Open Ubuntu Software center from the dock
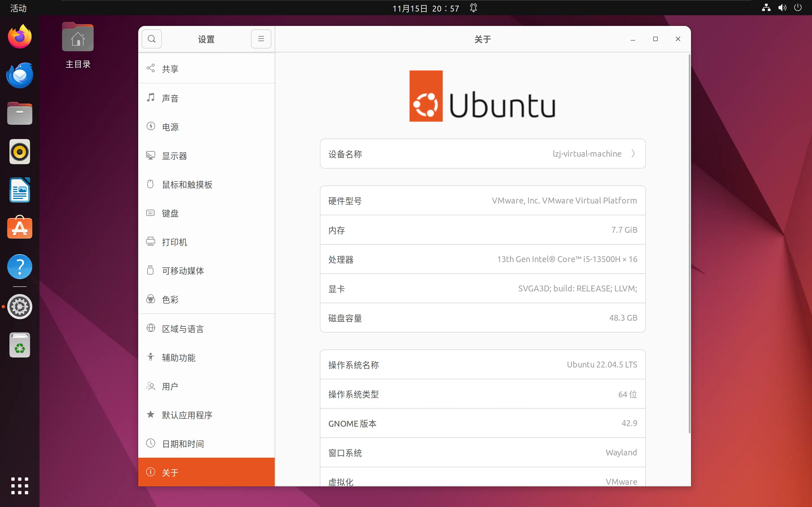 19,228
